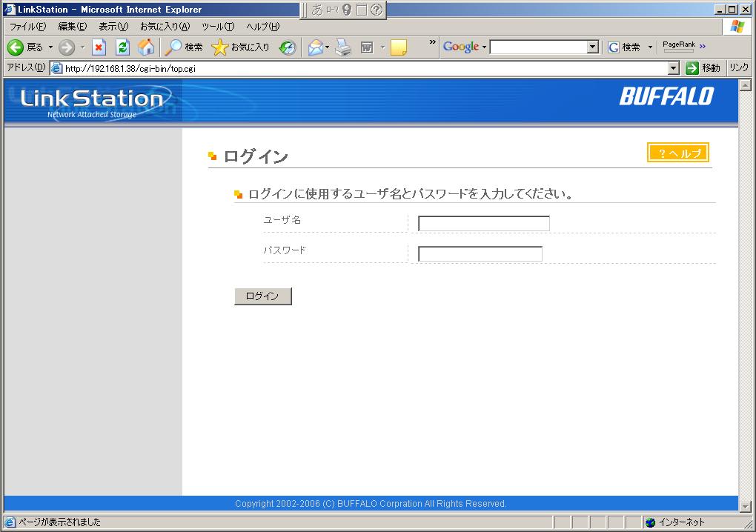Click the BUFFALO logo
The width and height of the screenshot is (756, 532).
point(667,96)
